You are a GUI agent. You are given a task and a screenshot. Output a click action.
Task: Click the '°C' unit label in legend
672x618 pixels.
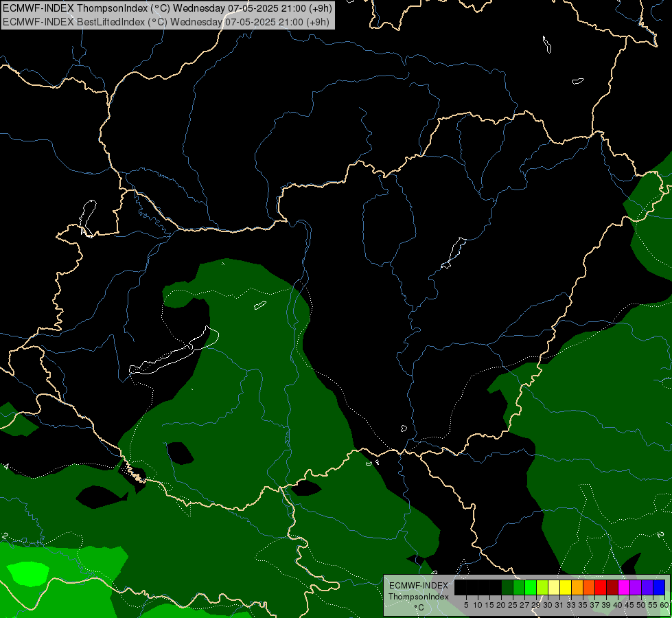(x=419, y=607)
